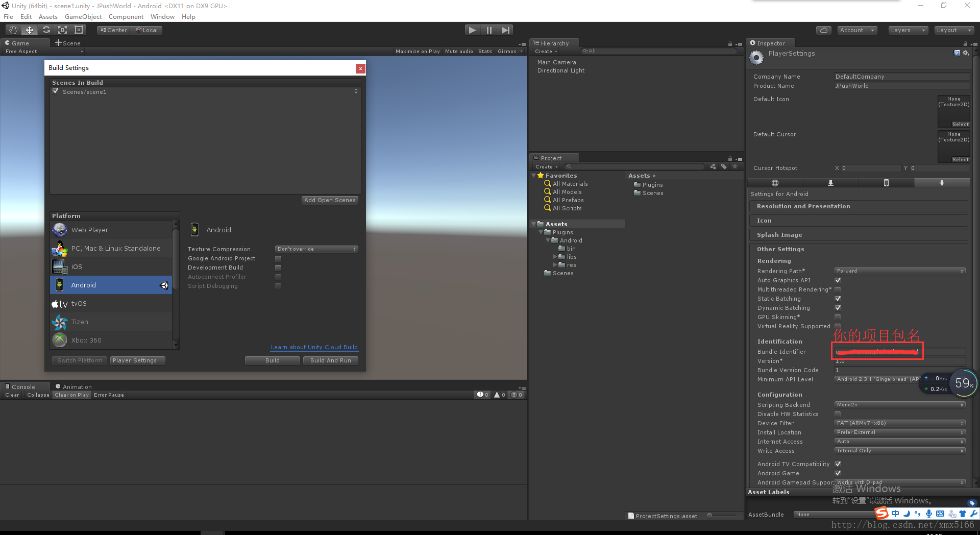Open the Texture Compression dropdown

click(316, 249)
